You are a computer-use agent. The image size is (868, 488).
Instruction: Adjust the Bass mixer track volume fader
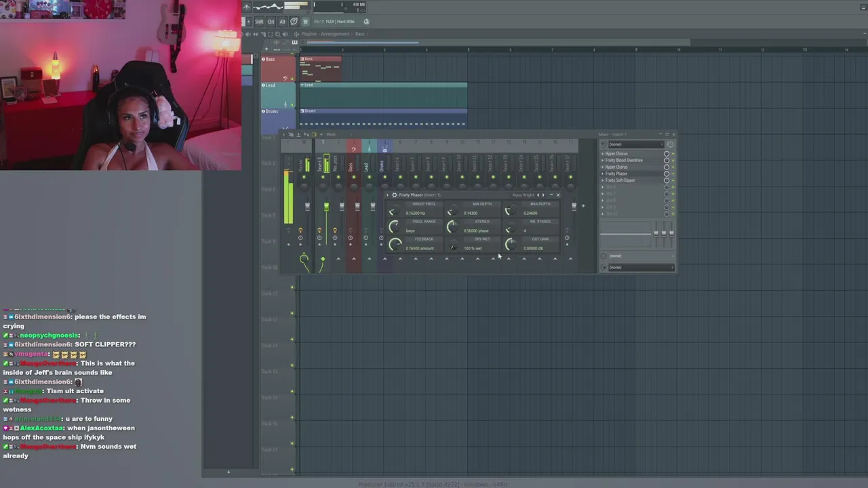click(357, 207)
